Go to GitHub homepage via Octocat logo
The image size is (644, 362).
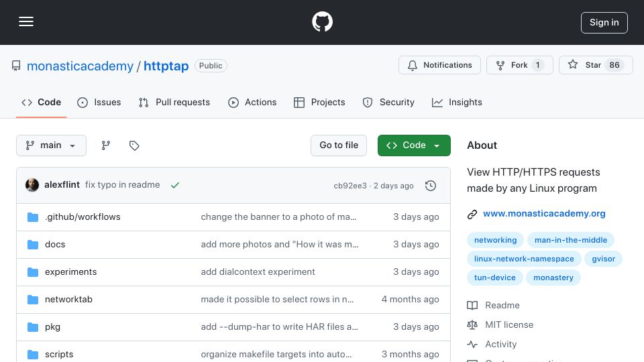322,21
